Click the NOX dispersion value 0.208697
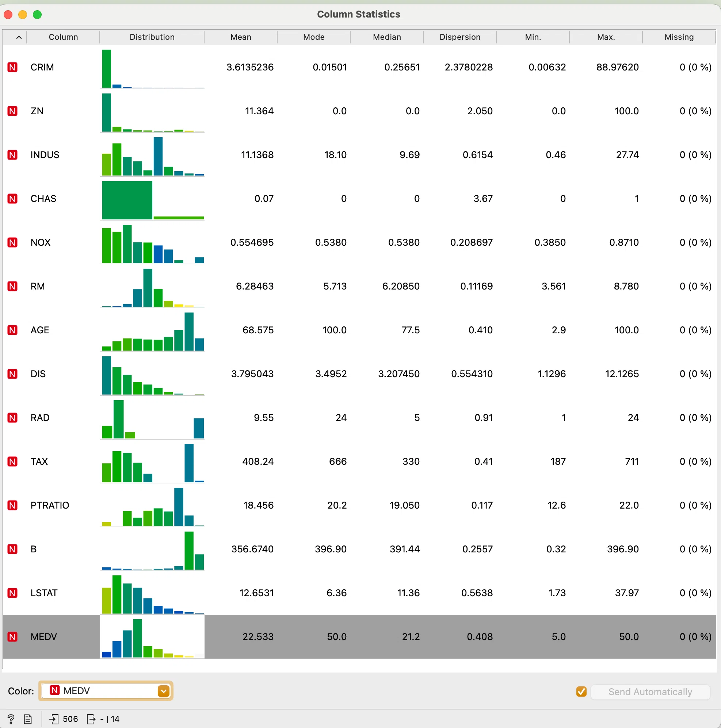Image resolution: width=721 pixels, height=728 pixels. point(471,242)
